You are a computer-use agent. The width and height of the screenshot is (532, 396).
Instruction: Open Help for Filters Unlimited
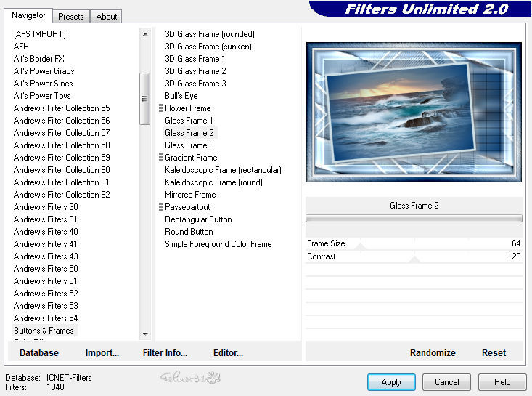[502, 381]
